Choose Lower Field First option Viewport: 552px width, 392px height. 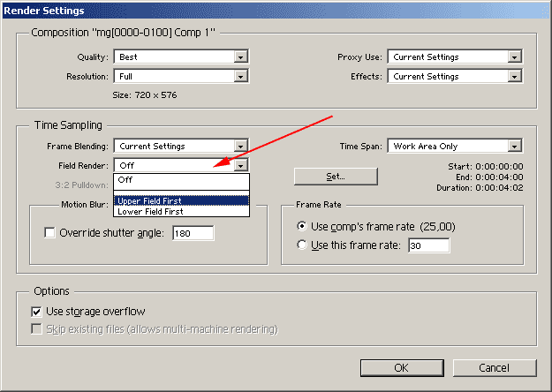click(181, 211)
